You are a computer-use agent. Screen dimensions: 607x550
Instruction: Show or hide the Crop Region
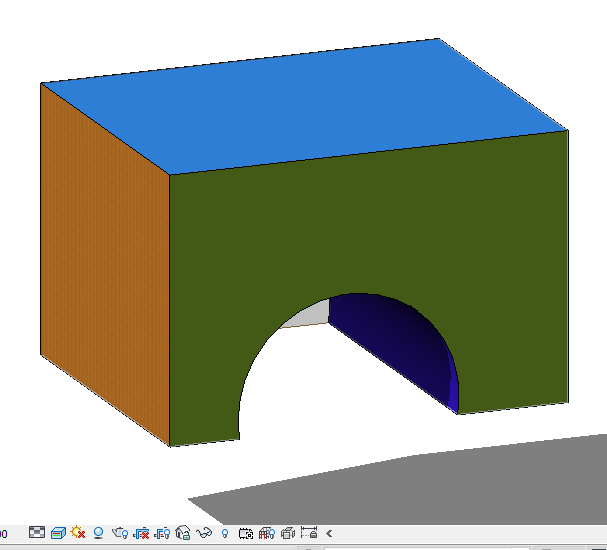pyautogui.click(x=162, y=533)
